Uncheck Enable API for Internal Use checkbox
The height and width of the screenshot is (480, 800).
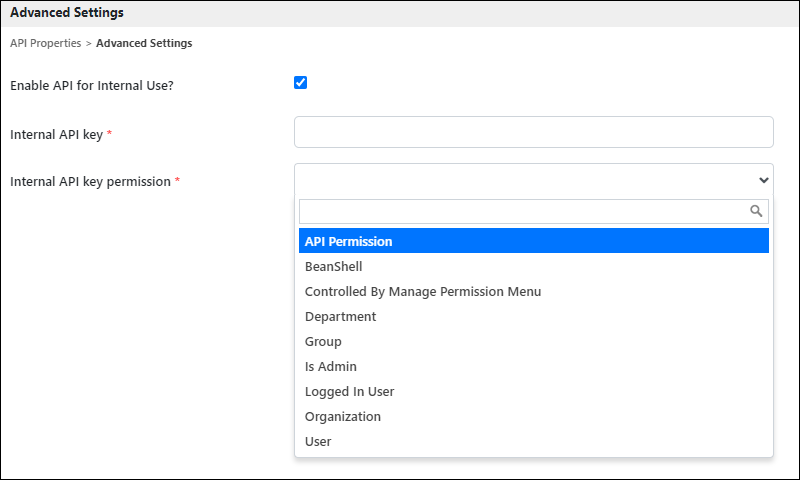tap(301, 83)
